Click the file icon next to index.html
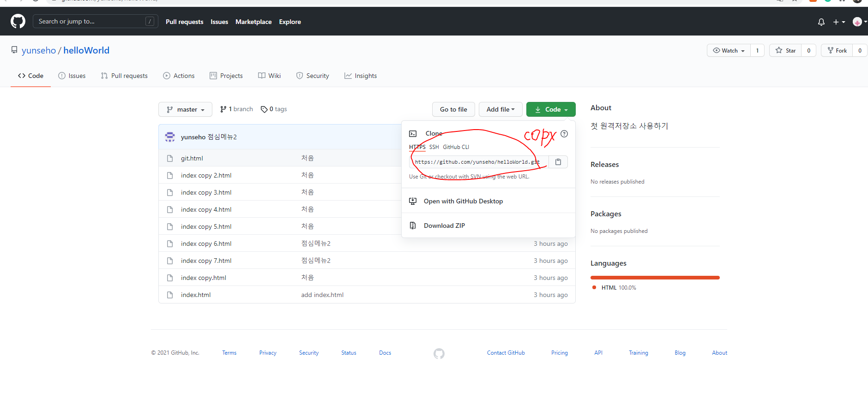 [x=170, y=295]
